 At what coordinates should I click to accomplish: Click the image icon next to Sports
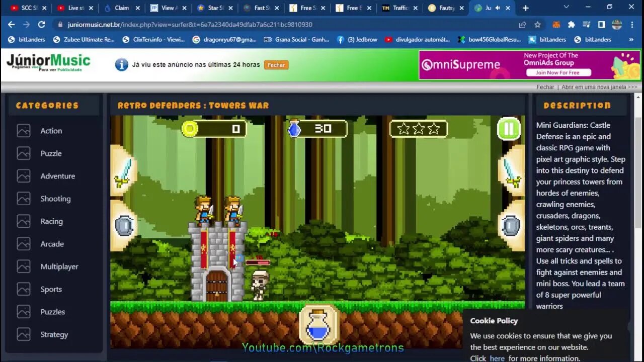[x=24, y=289]
